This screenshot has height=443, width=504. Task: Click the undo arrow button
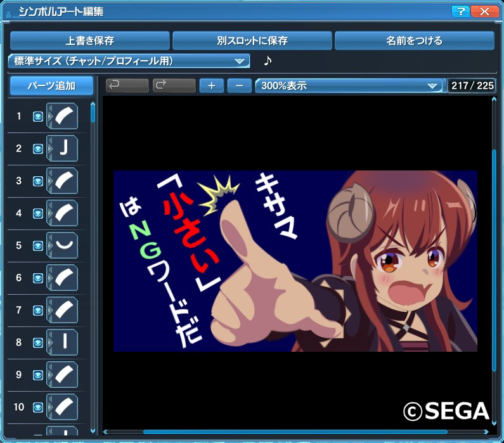[x=127, y=86]
